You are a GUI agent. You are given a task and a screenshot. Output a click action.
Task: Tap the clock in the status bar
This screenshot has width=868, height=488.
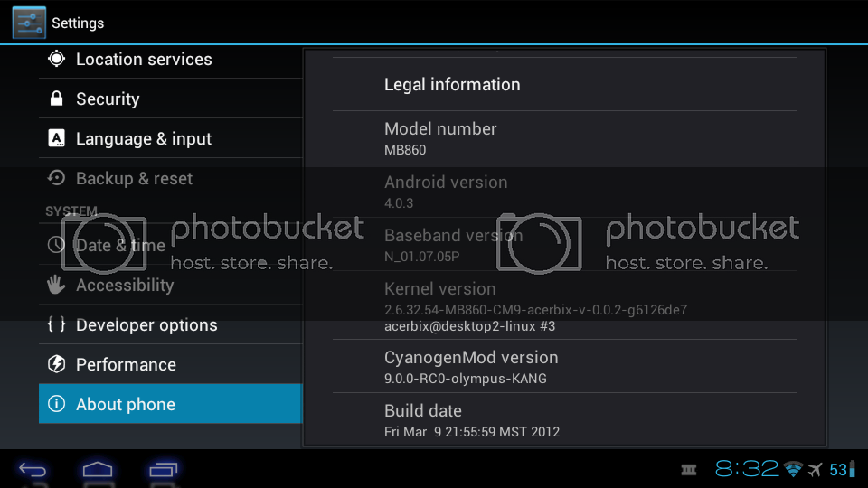[x=747, y=469]
